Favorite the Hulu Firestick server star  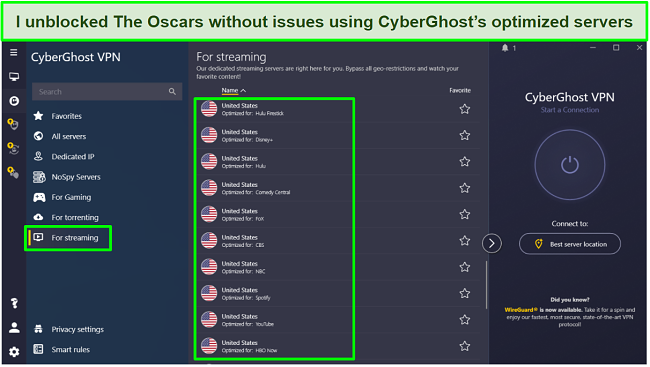pos(465,109)
